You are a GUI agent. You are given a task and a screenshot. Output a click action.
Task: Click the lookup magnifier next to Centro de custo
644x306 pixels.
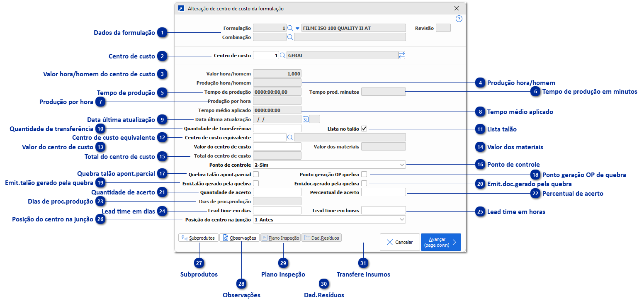tap(282, 55)
